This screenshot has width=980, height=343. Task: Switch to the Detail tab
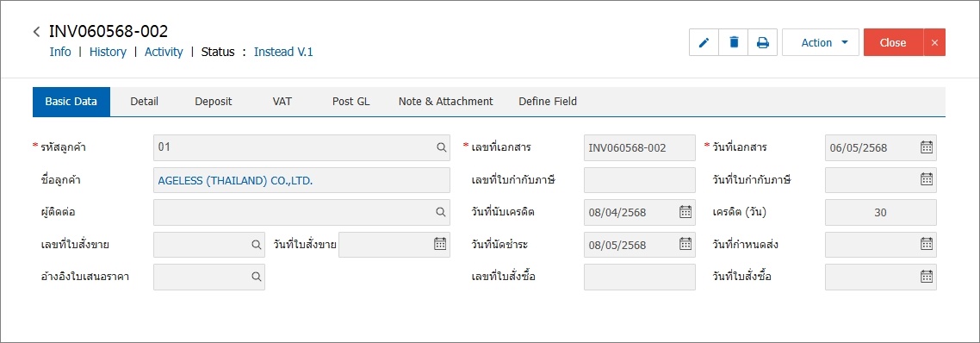click(x=145, y=102)
